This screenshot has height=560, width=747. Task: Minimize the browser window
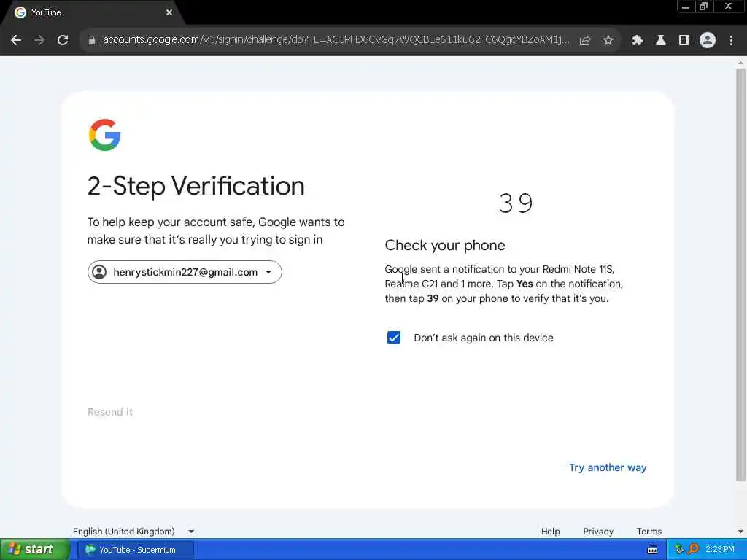tap(686, 7)
